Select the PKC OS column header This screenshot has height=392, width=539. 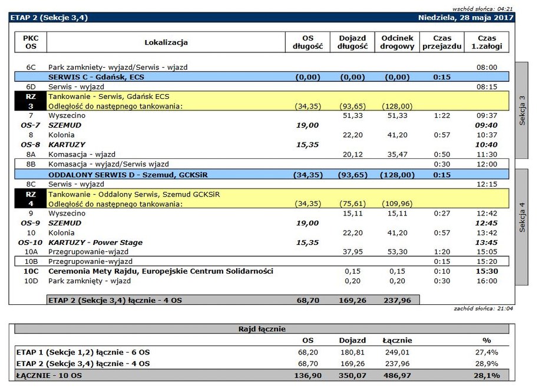tap(31, 42)
